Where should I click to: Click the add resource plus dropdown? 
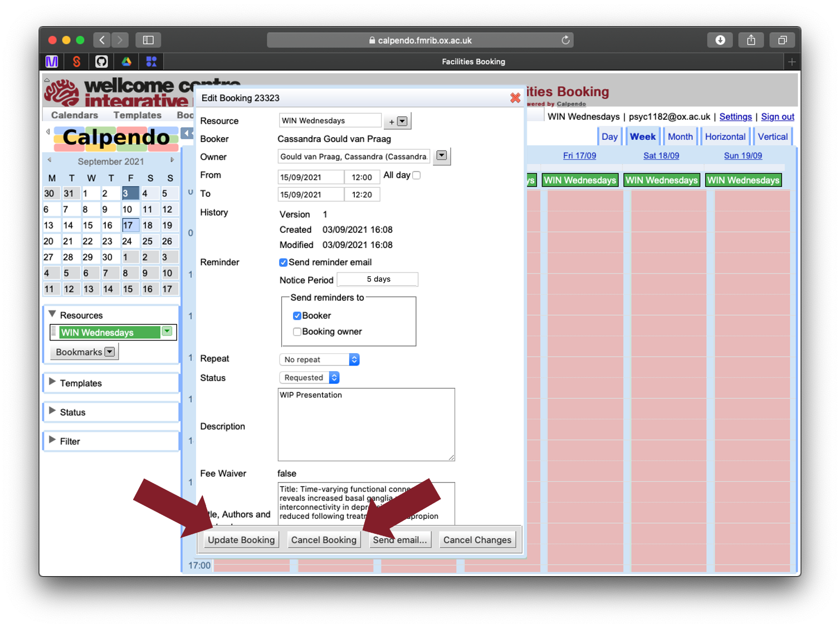click(x=397, y=121)
